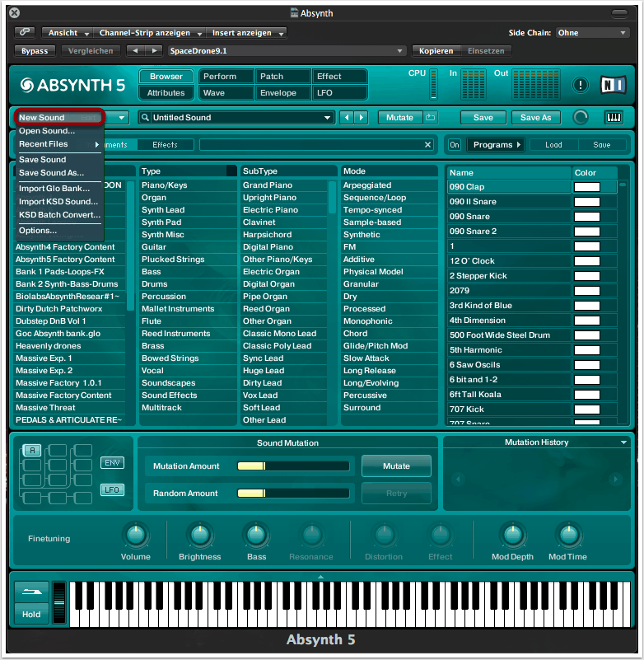
Task: Switch to the Envelope tab
Action: coord(278,93)
